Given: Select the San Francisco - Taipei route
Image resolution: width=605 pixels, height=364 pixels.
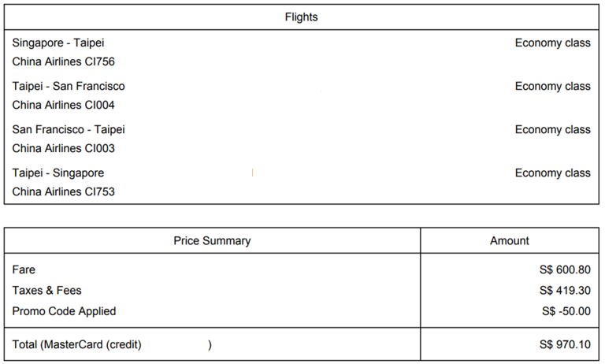Looking at the screenshot, I should point(69,129).
